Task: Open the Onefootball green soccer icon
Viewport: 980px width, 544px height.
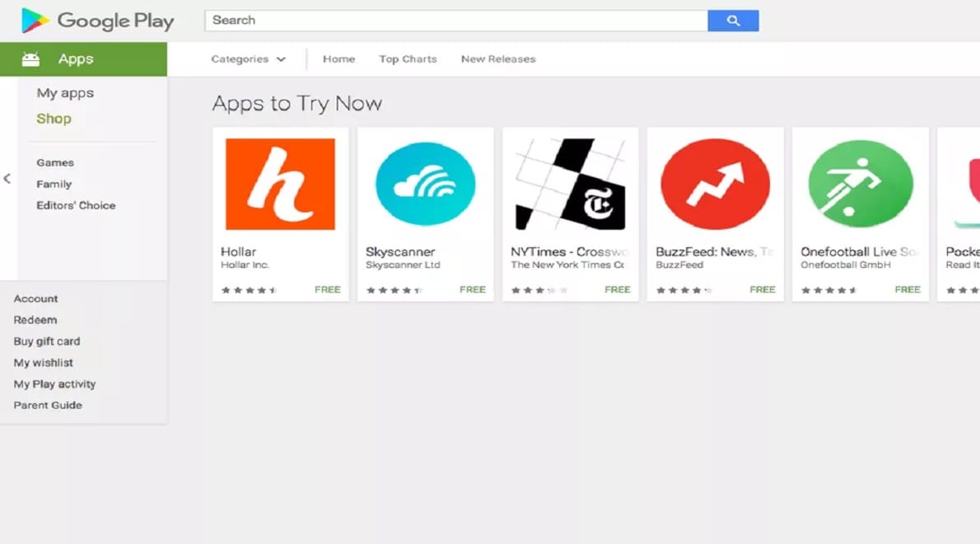Action: click(861, 184)
